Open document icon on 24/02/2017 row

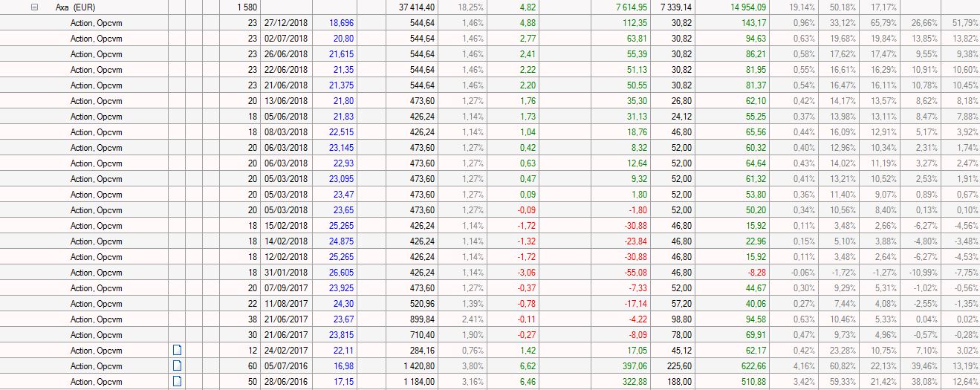[x=177, y=350]
